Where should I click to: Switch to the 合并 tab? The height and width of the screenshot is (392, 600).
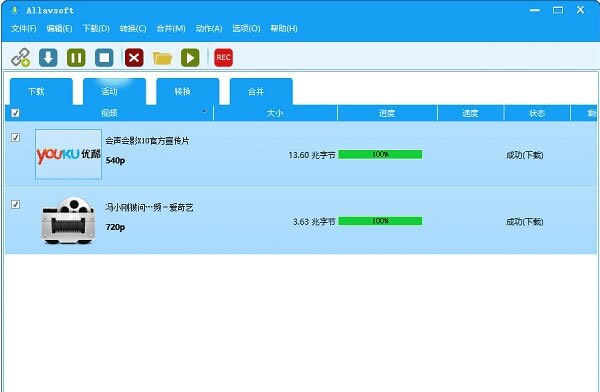[x=261, y=91]
